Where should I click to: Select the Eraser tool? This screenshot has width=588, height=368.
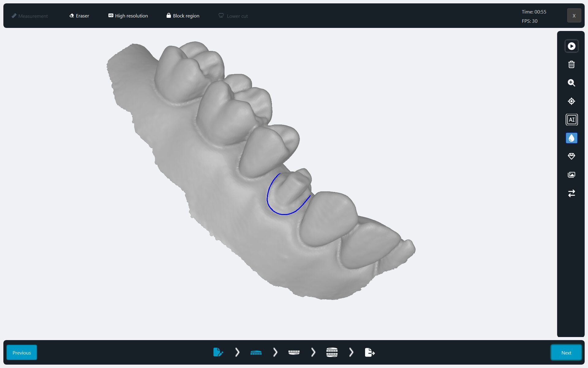click(79, 16)
